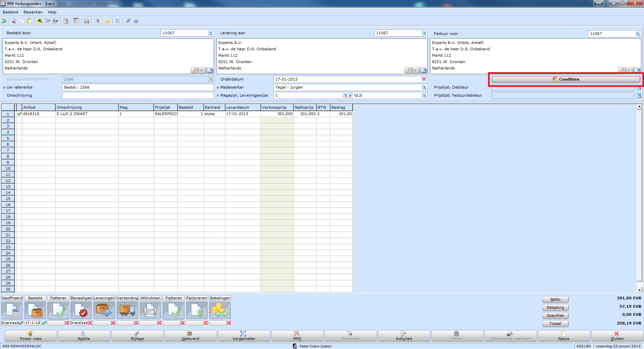Click the paperclip attachment toolbar icon
644x349 pixels.
coord(128,21)
